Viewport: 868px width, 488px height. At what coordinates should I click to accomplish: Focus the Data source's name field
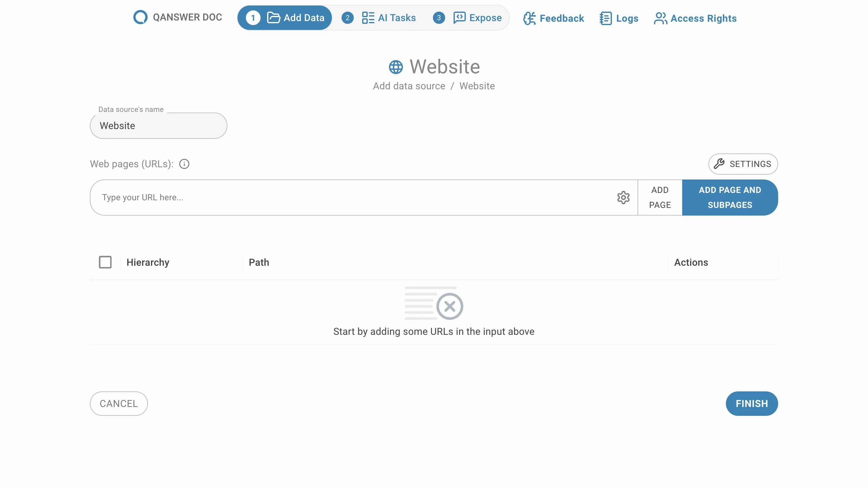(158, 126)
